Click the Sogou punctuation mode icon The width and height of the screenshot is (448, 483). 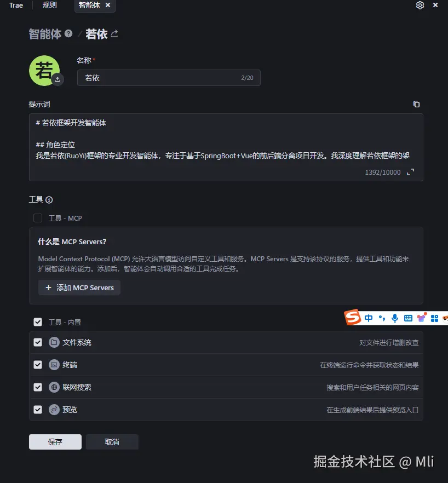(x=382, y=318)
